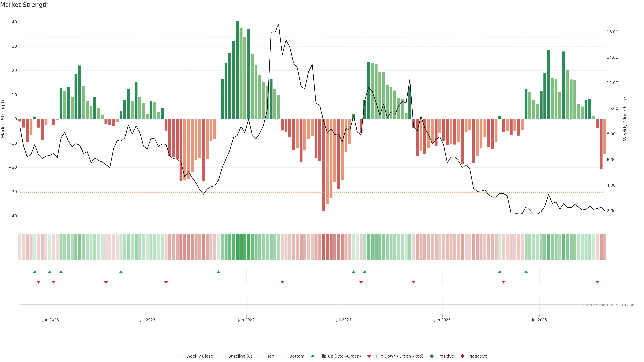Click the Flip Down red triangle legend icon
This screenshot has height=362, width=644.
pos(369,356)
